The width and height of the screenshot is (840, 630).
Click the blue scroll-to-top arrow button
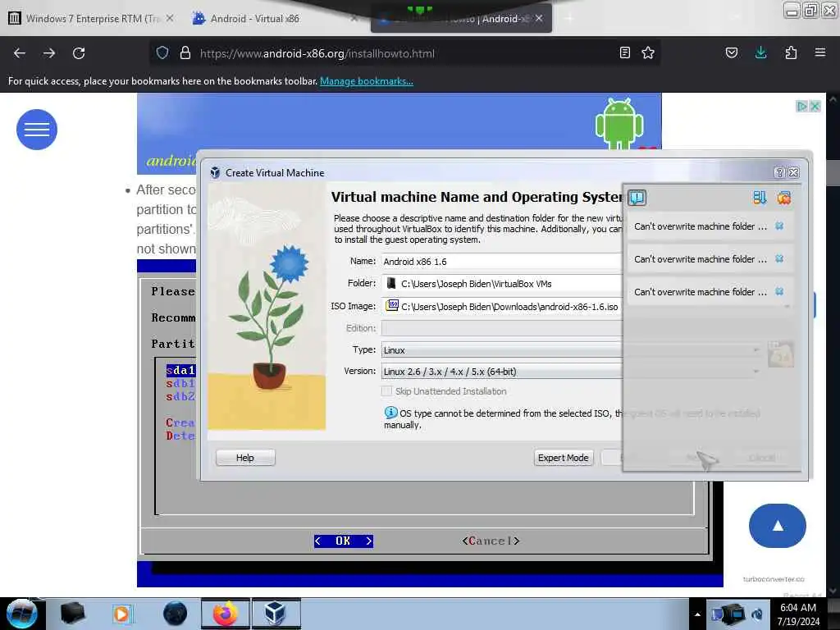tap(778, 526)
